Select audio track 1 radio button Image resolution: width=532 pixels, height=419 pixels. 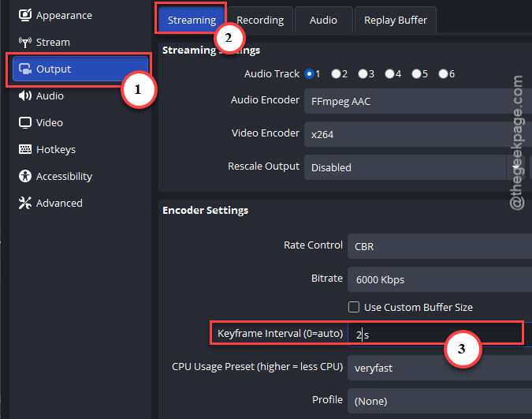(309, 73)
